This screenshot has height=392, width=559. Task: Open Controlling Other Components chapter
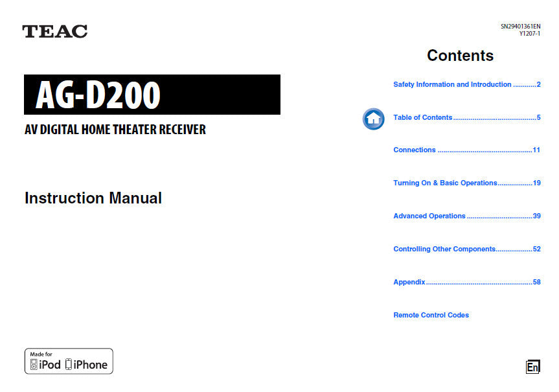pyautogui.click(x=466, y=249)
